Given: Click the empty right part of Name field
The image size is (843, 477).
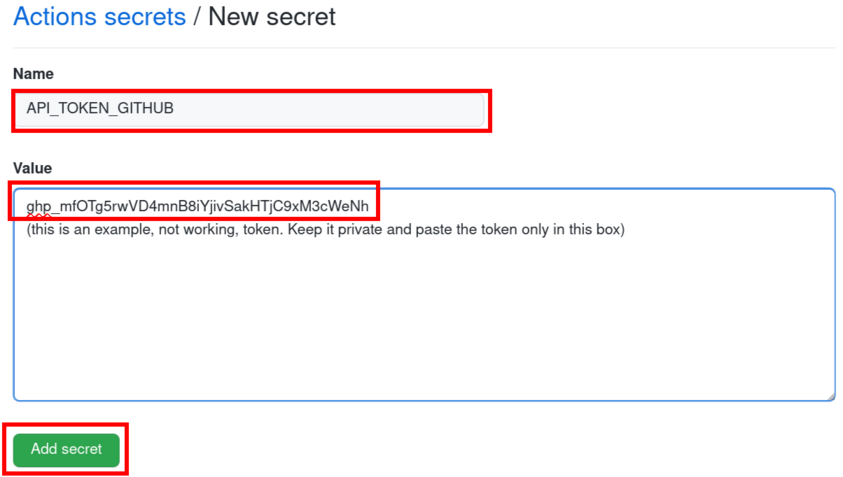Looking at the screenshot, I should (x=328, y=110).
